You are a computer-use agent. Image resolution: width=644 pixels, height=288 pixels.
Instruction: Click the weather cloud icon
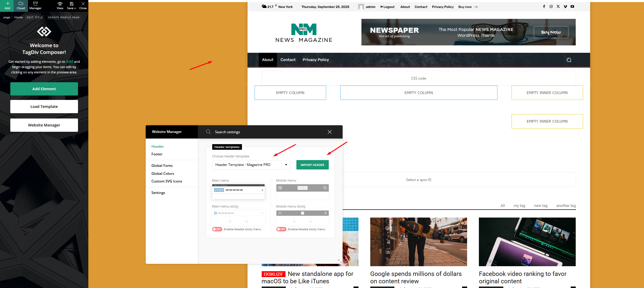[x=264, y=6]
